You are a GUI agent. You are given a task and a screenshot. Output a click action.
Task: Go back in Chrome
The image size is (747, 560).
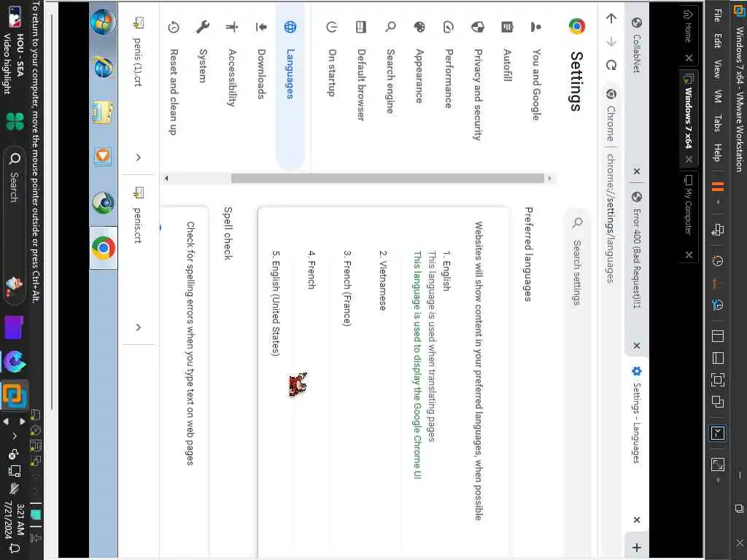[x=611, y=18]
